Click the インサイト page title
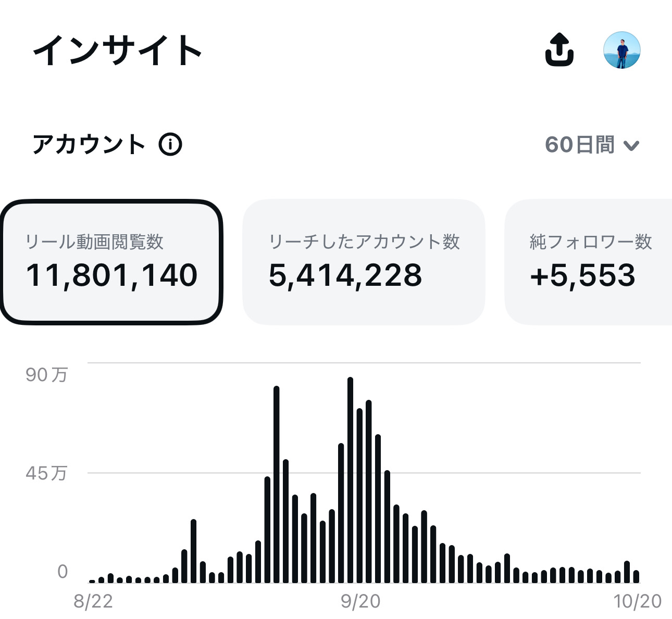 (x=118, y=50)
